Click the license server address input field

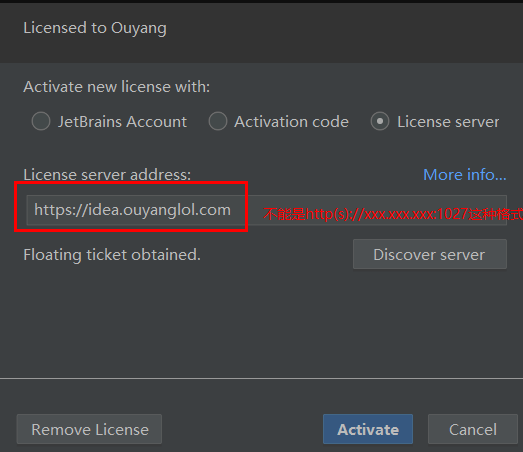[267, 210]
